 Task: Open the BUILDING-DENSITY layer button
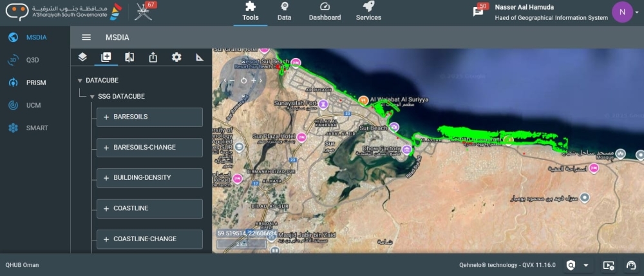click(x=149, y=178)
